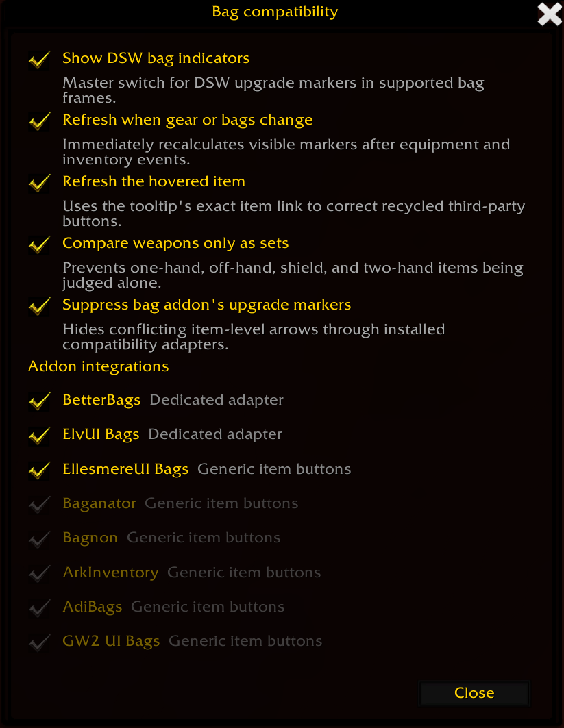Click the ElvUI Bags label text
Screen dimensions: 564x728
click(x=101, y=434)
